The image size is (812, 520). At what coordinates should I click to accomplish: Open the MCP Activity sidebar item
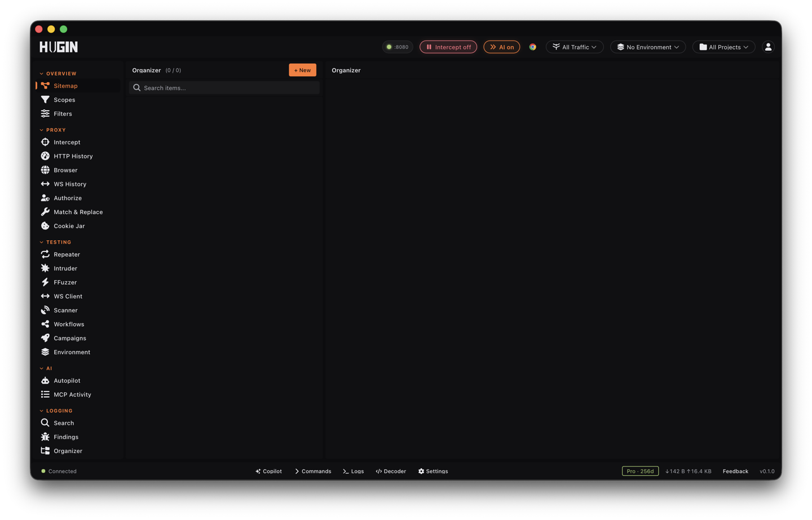point(78,395)
